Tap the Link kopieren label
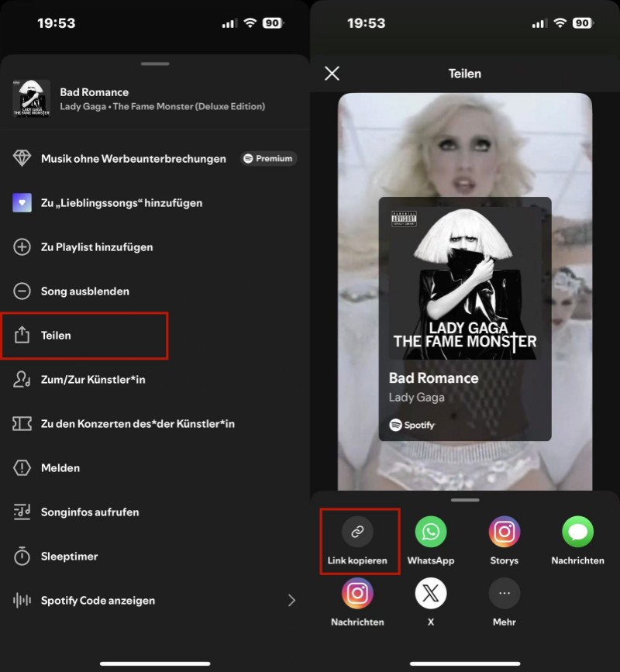The height and width of the screenshot is (672, 620). pos(357,560)
